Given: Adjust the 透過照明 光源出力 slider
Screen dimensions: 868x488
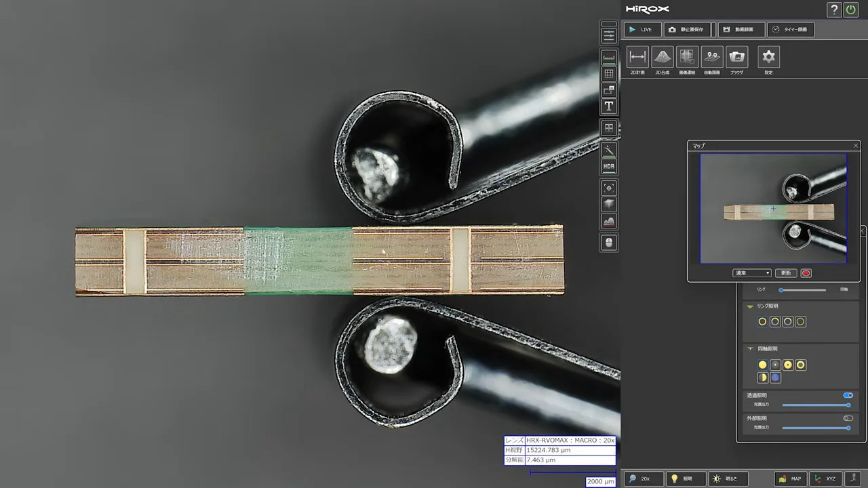Looking at the screenshot, I should click(816, 405).
